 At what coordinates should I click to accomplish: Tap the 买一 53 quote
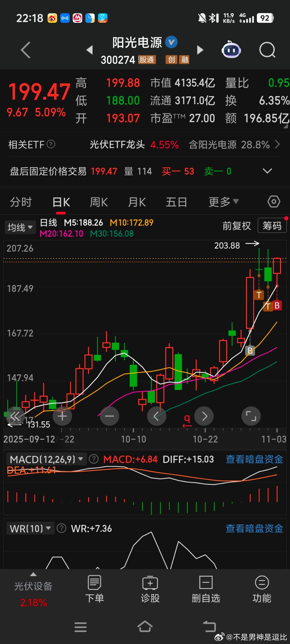click(178, 171)
